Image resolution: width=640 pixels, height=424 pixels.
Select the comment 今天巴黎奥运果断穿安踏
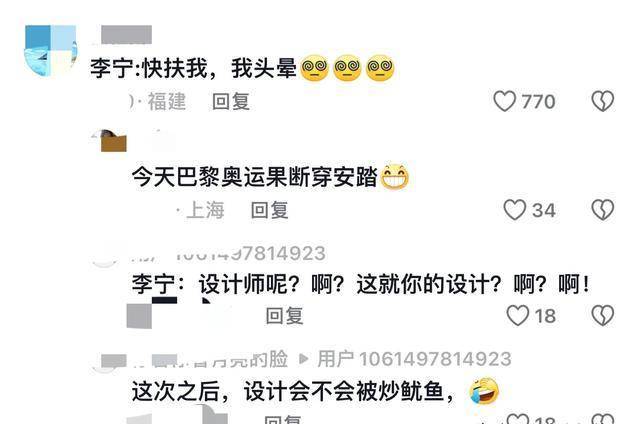pos(254,177)
